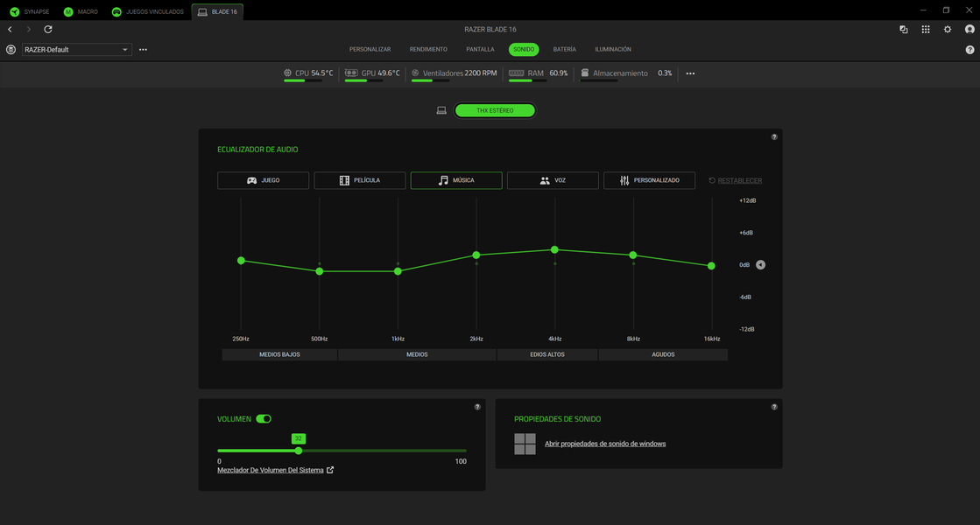Image resolution: width=980 pixels, height=525 pixels.
Task: Click the 1kHz equalizer handle
Action: 398,271
